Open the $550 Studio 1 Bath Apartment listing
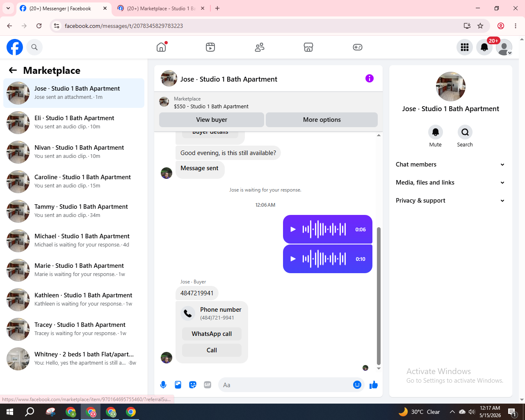This screenshot has height=420, width=525. (x=211, y=106)
